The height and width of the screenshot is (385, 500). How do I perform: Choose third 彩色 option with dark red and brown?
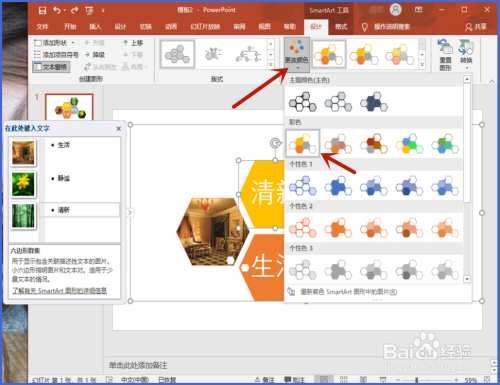374,143
